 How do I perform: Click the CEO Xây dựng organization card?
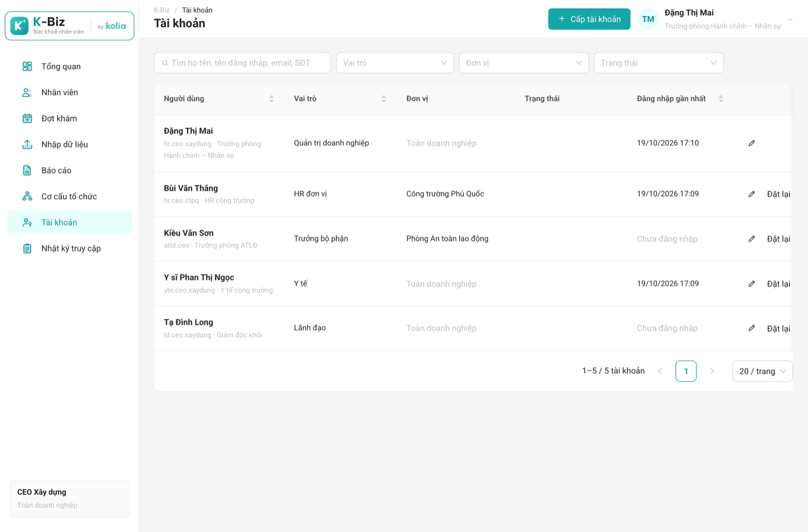click(x=70, y=499)
